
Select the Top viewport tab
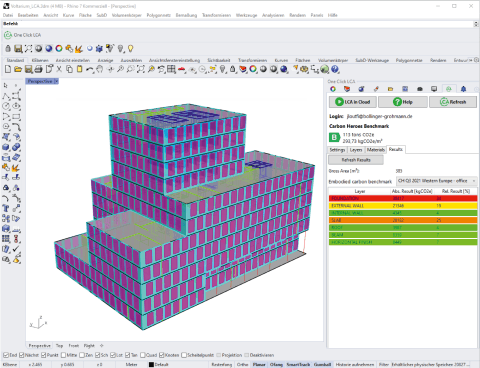click(x=59, y=346)
